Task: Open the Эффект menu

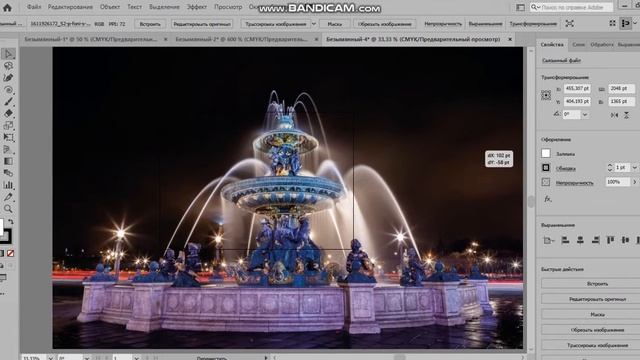Action: coord(197,7)
